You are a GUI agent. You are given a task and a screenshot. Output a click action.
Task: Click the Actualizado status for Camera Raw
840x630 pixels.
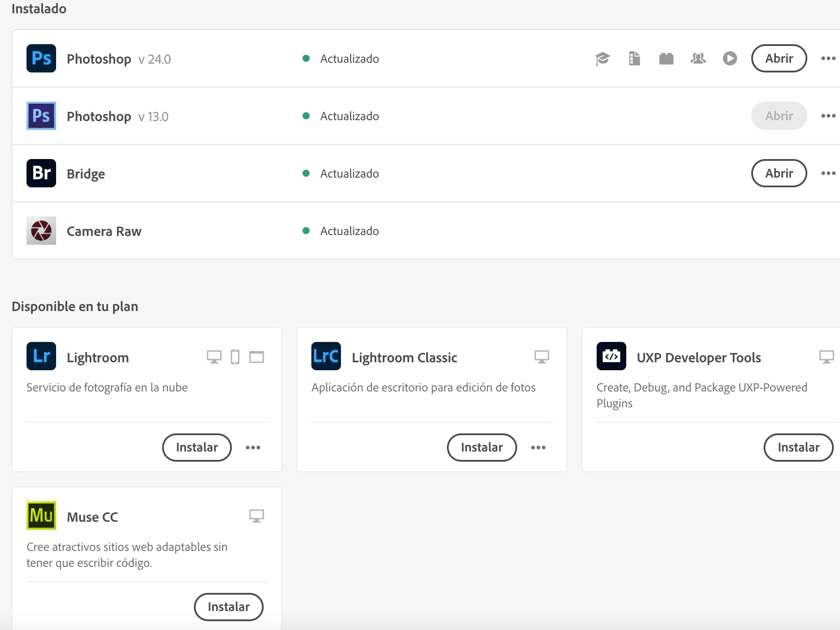coord(341,231)
